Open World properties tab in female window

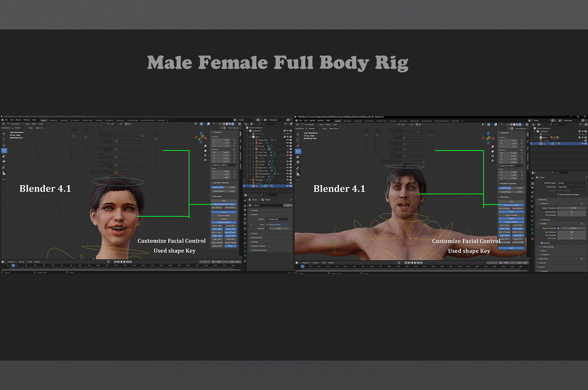245,223
